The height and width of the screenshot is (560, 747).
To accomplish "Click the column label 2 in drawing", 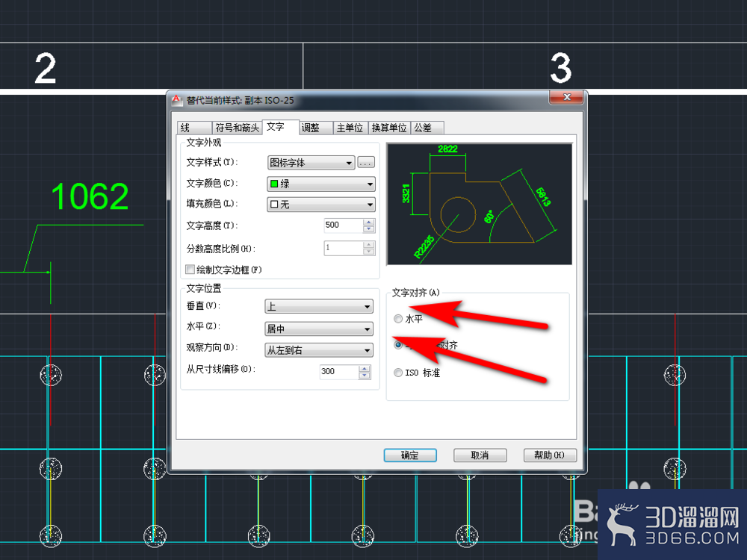I will (46, 69).
